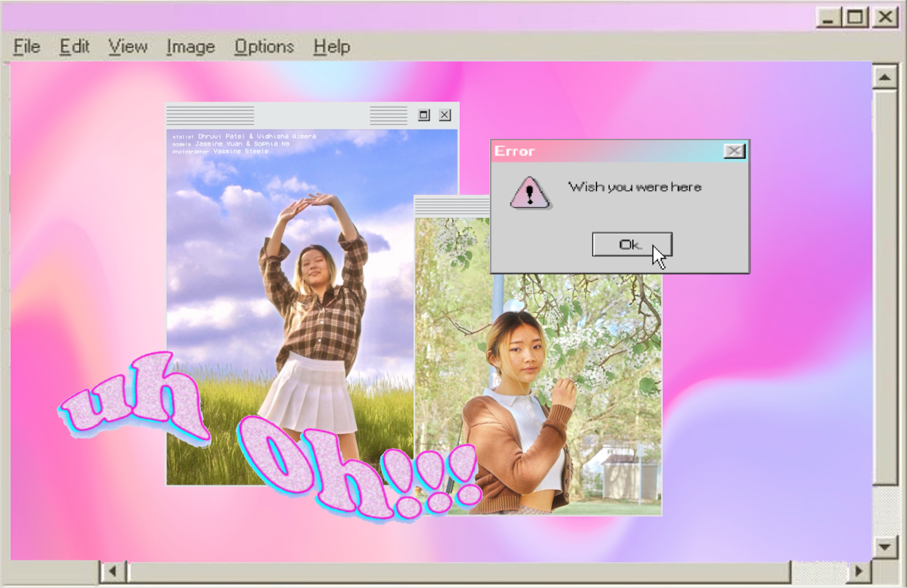907x588 pixels.
Task: Select the close icon on the plaid-shirt photo window
Action: point(445,115)
